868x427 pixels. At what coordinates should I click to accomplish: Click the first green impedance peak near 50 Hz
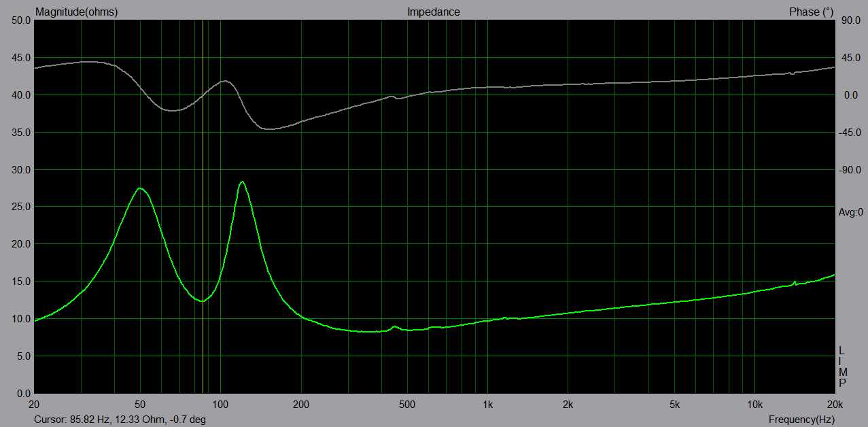coord(139,188)
